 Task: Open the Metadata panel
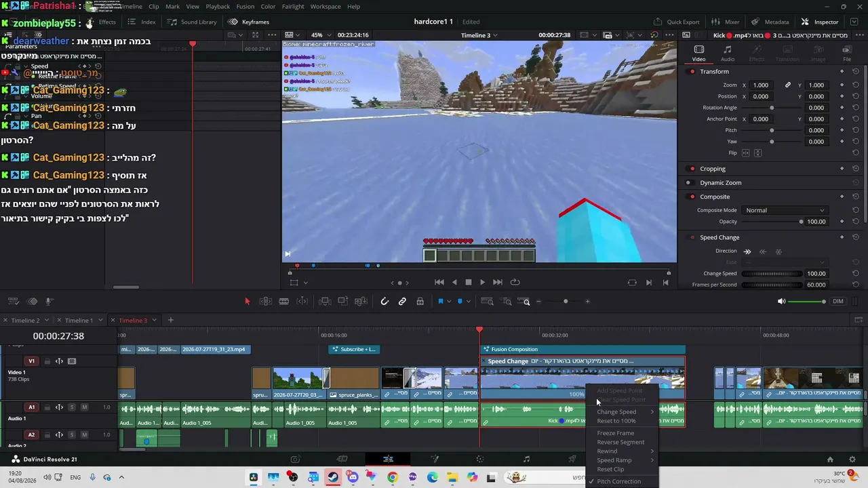coord(770,22)
